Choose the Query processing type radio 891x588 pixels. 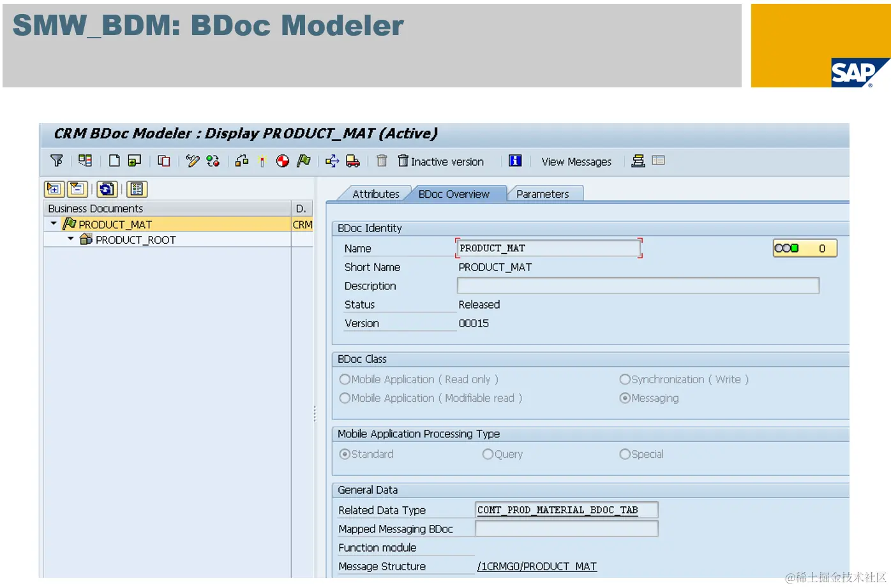coord(488,454)
